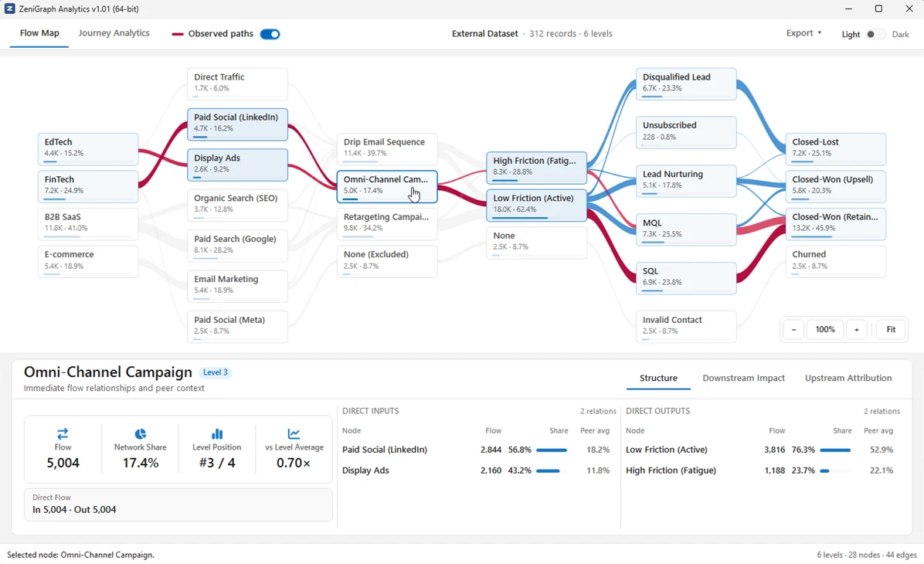Click the zoom in plus button

click(856, 329)
